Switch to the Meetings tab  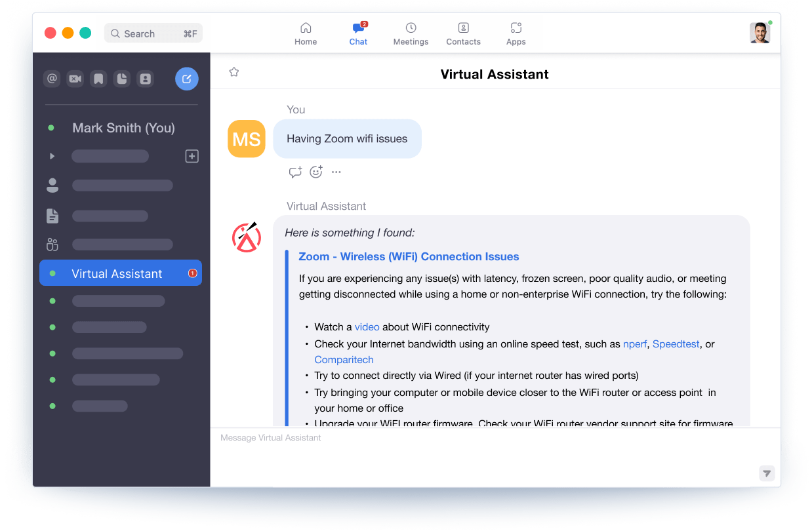coord(411,33)
